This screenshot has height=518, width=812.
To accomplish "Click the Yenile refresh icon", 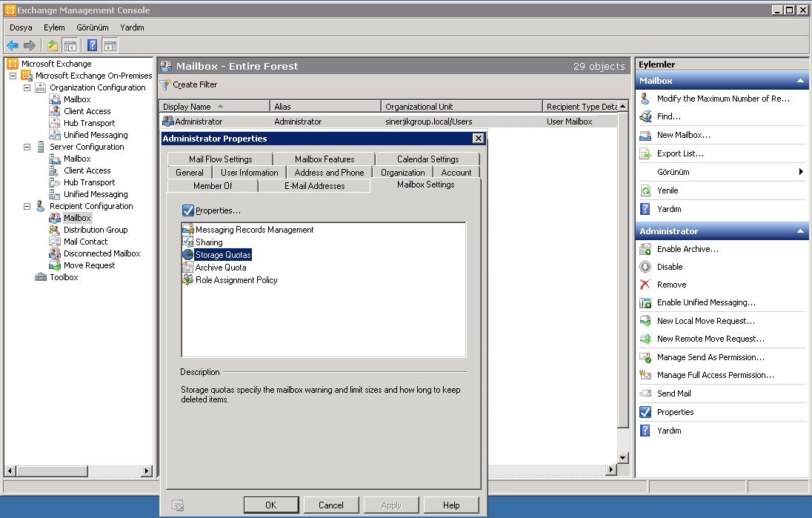I will pos(645,190).
